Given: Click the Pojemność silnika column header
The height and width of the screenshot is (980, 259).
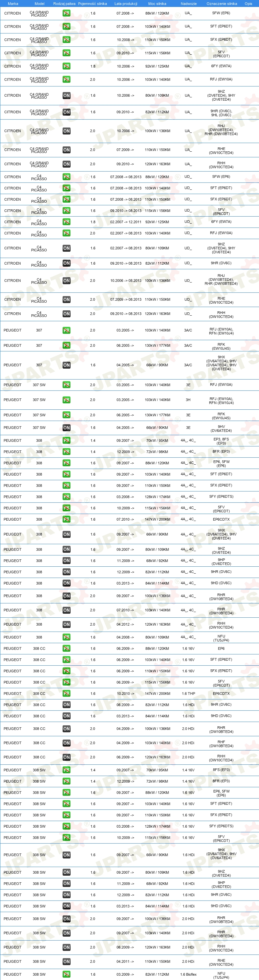Looking at the screenshot, I should tap(92, 4).
